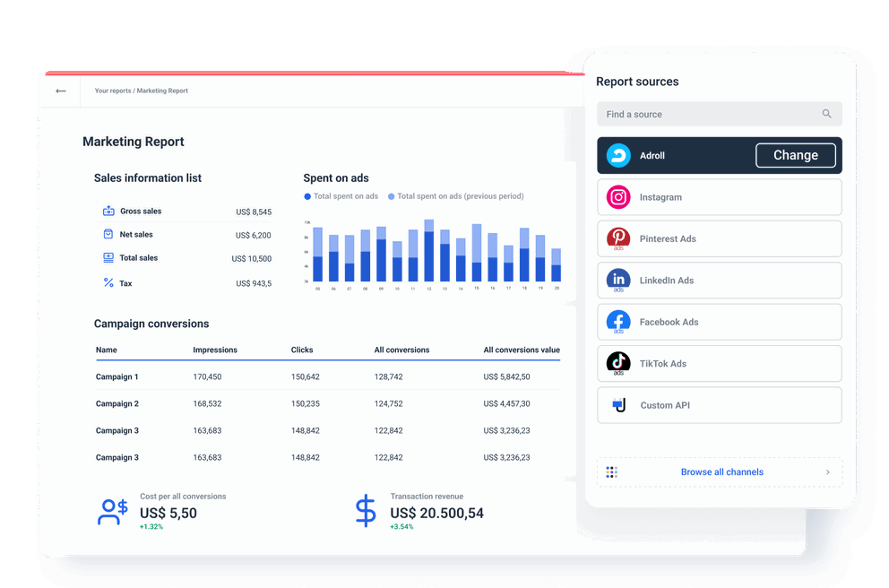Click the Change button for Adroll
Viewport: 889px width, 588px height.
pos(795,155)
